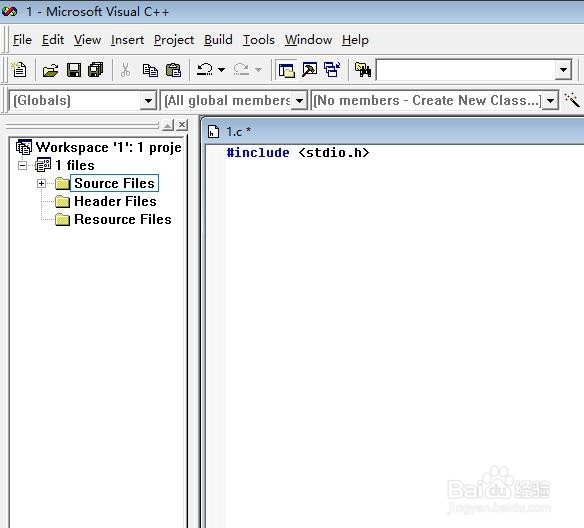Click the Redo arrow icon
Screen dimensions: 584x528
[241, 69]
